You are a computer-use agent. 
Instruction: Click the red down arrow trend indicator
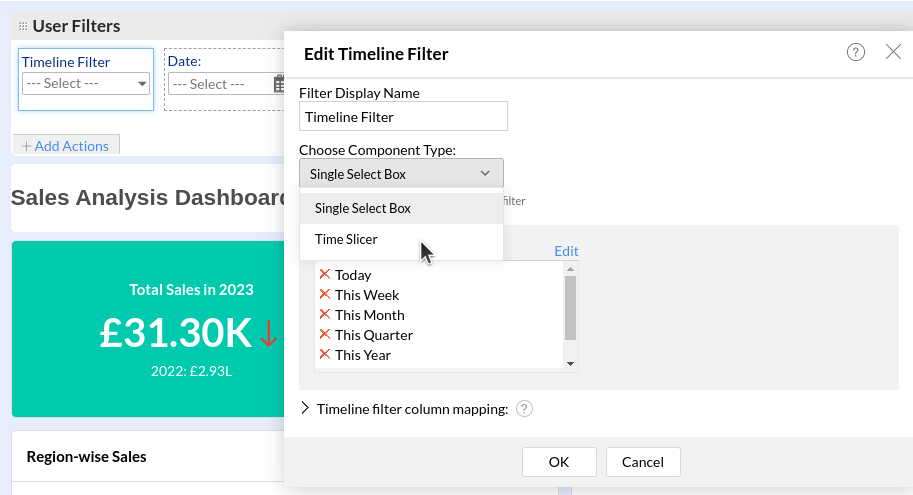(268, 334)
